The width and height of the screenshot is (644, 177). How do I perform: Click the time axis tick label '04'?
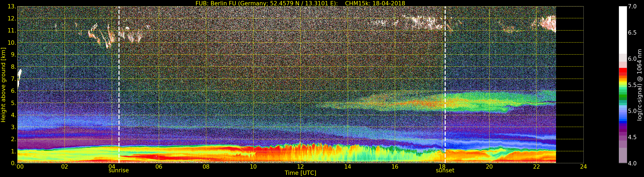tap(112, 167)
